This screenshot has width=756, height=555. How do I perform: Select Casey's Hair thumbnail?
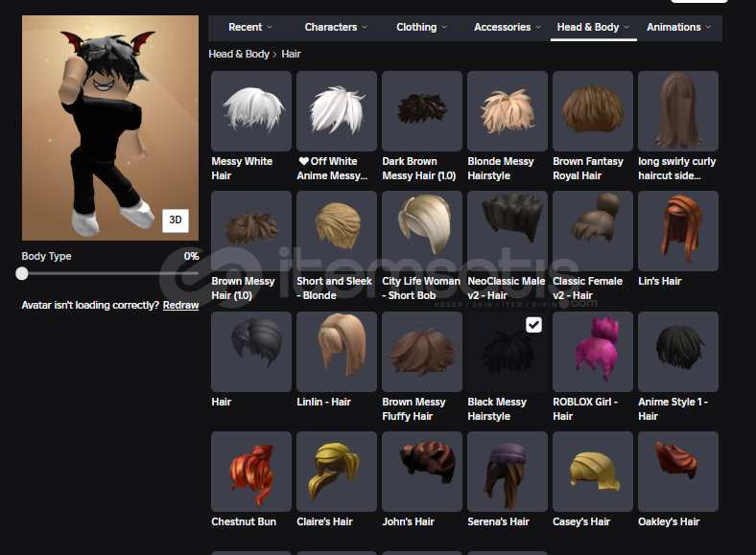[x=593, y=472]
